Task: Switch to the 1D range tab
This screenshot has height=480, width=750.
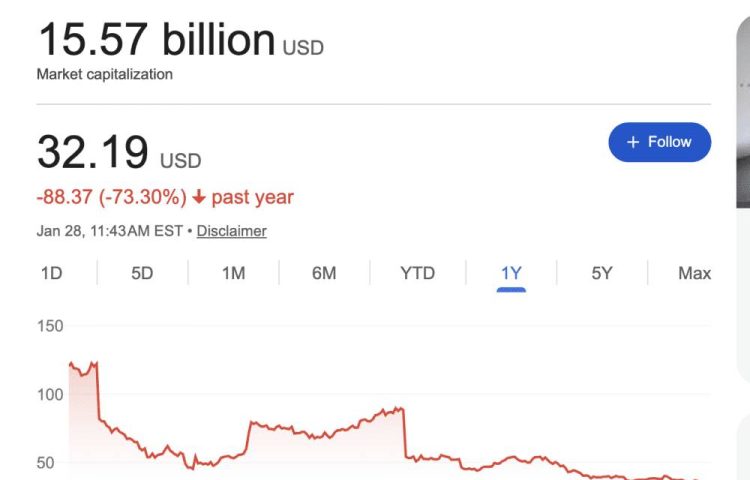Action: [51, 273]
